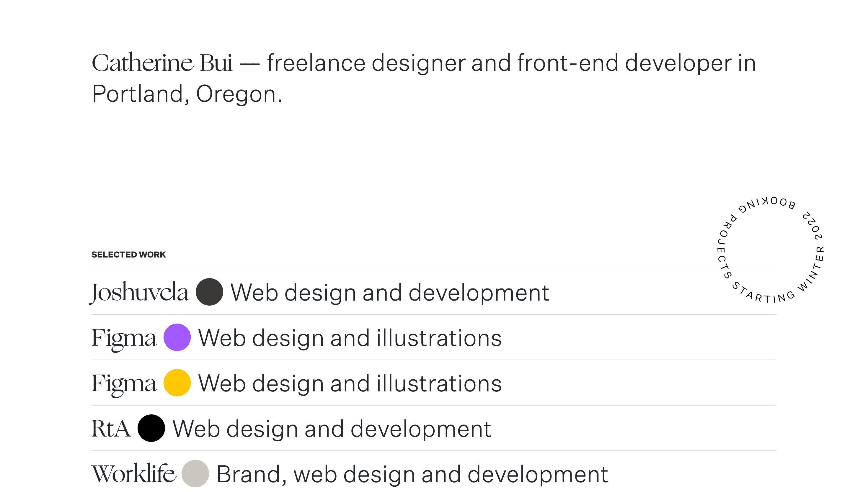Click the dark circle next to Joshuvela
The height and width of the screenshot is (492, 868).
click(210, 293)
